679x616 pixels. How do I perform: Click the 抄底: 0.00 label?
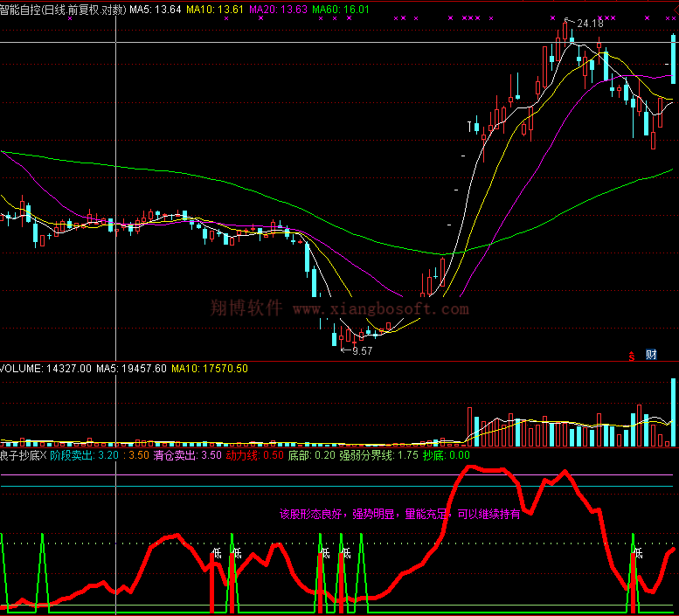click(447, 455)
